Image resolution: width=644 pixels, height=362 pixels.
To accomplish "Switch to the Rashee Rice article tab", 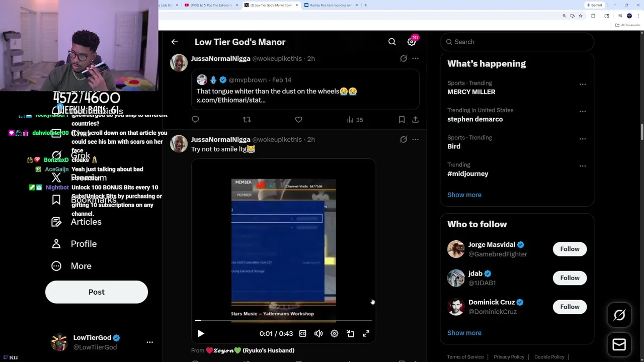I will (x=331, y=5).
